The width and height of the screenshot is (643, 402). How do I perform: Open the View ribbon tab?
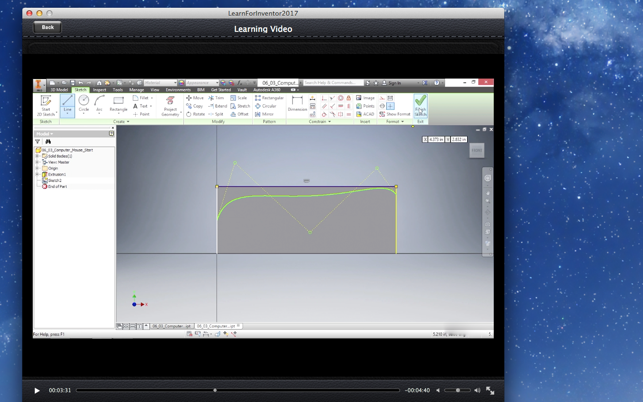coord(155,90)
